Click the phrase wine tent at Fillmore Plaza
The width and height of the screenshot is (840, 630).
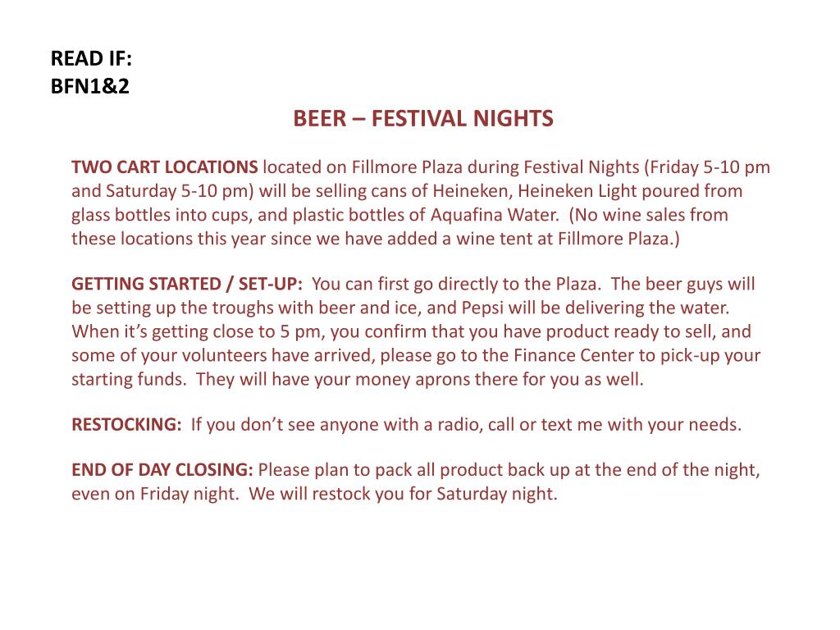pos(563,239)
